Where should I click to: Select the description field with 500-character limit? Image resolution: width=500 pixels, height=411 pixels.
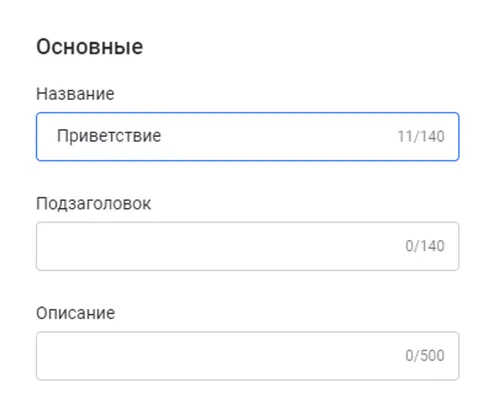247,356
